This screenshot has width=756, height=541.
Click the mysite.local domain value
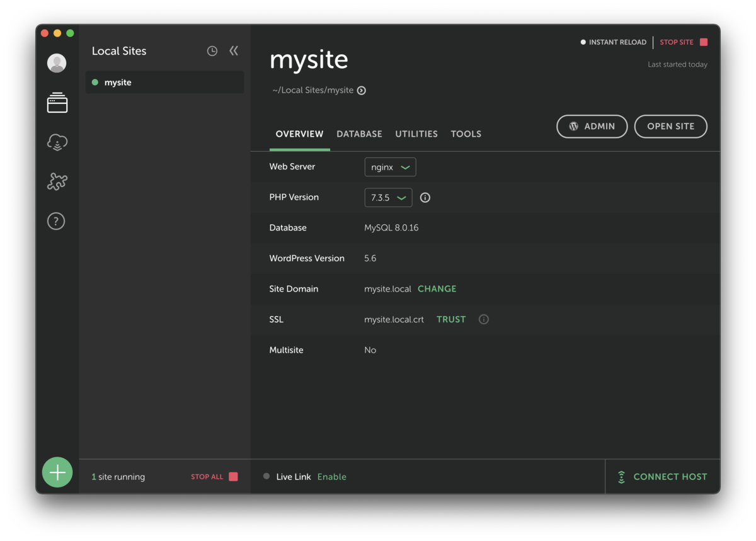pyautogui.click(x=387, y=289)
